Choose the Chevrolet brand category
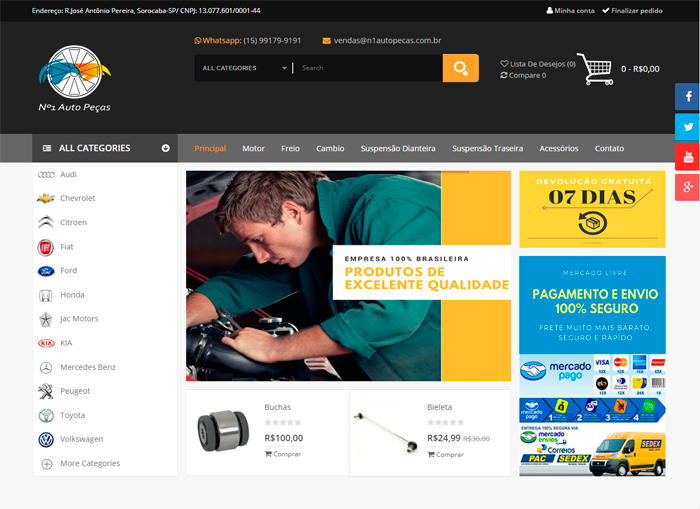 (78, 198)
